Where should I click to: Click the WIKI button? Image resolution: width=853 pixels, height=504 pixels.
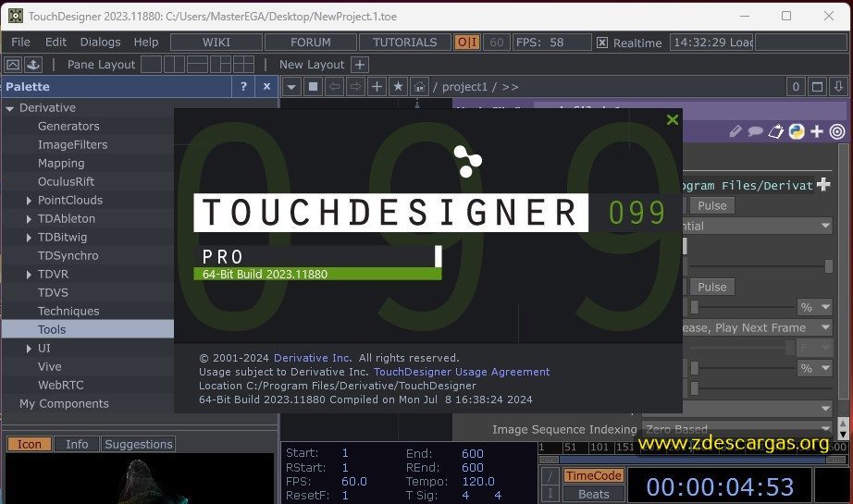[216, 43]
